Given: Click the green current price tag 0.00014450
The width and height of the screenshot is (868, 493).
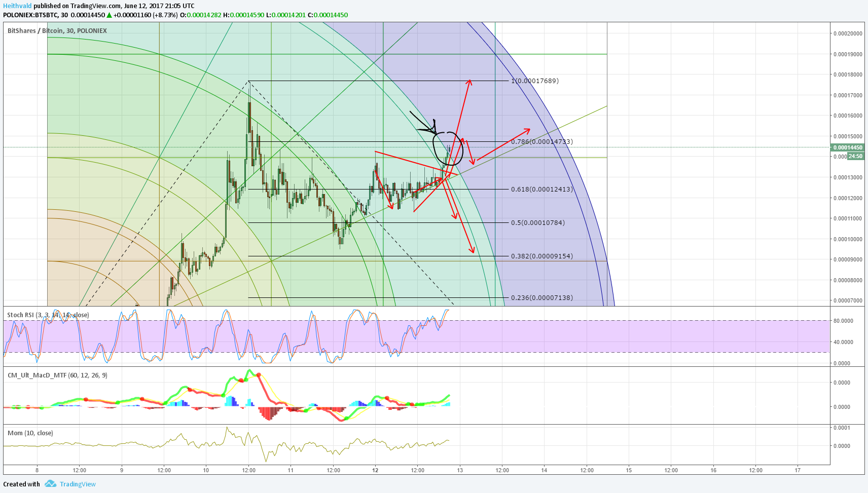Looking at the screenshot, I should (847, 147).
